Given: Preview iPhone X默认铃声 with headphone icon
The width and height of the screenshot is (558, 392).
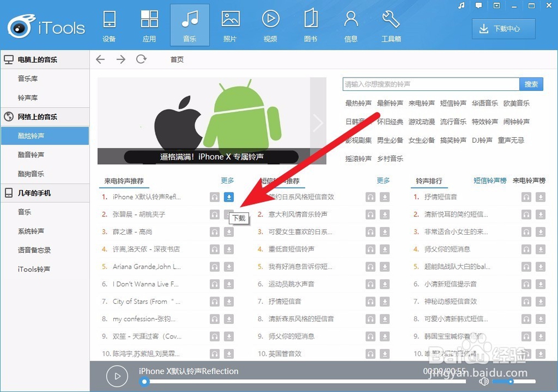Looking at the screenshot, I should [x=215, y=197].
